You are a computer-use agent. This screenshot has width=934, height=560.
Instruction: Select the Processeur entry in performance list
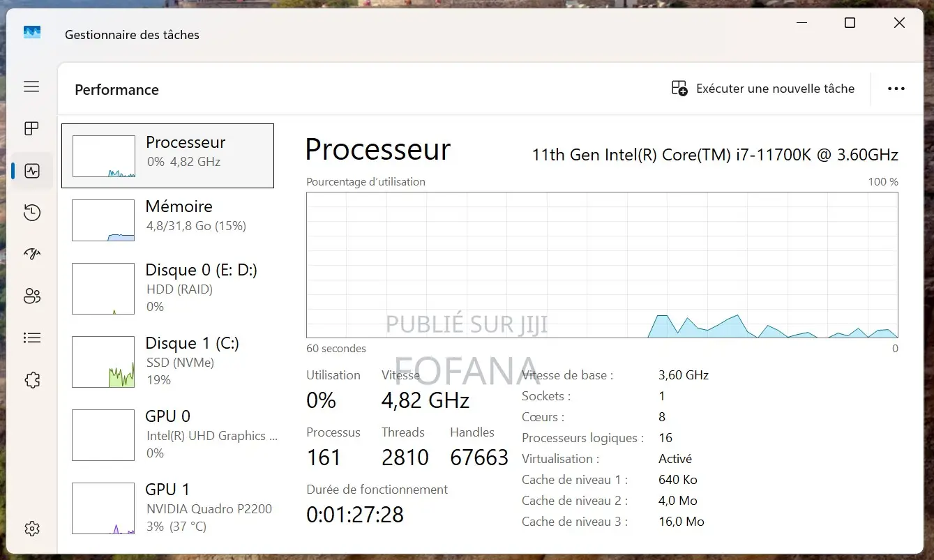167,155
